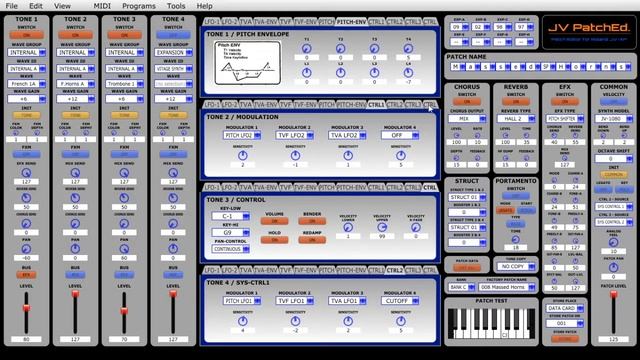
Task: Open Tone 2 Wave dropdown showing F.Horns A
Action: (x=75, y=84)
